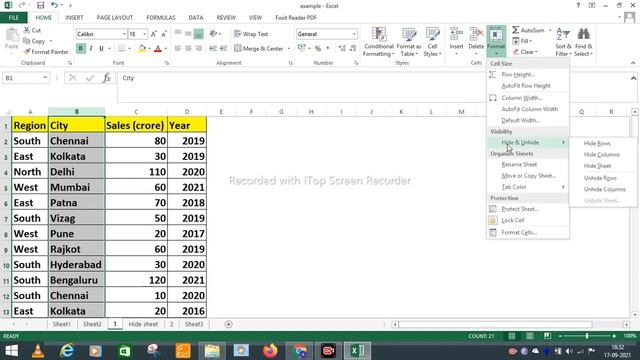Open the FILE tab
Viewport: 640px width, 360px height.
13,18
